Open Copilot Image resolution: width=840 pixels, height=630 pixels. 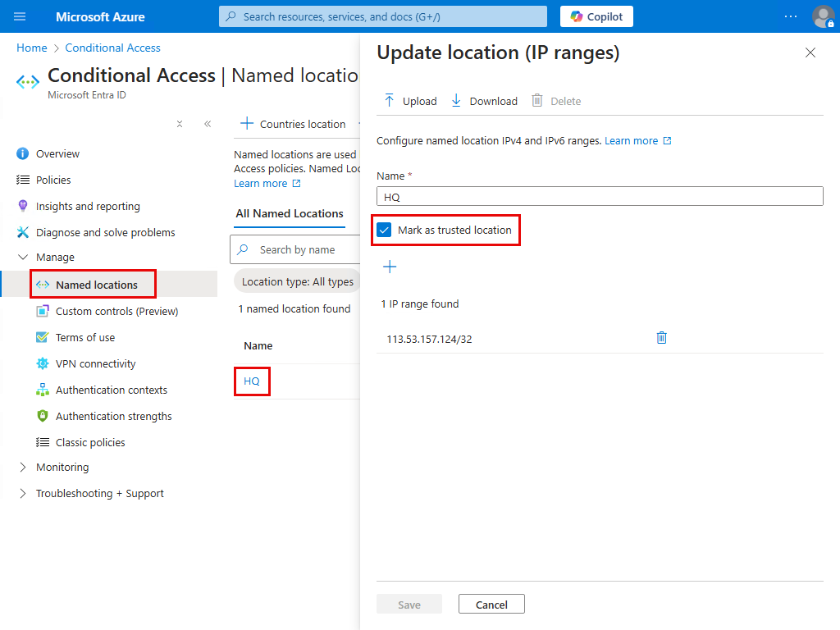596,16
